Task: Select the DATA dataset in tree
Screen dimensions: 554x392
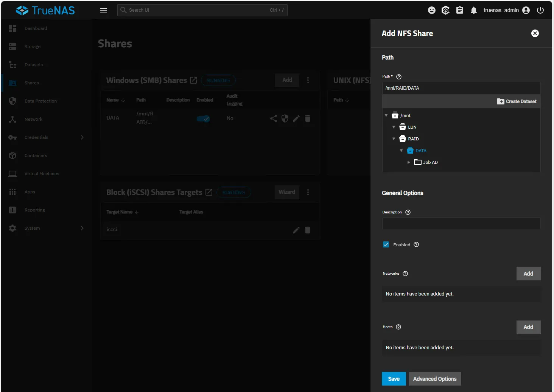Action: click(x=420, y=151)
